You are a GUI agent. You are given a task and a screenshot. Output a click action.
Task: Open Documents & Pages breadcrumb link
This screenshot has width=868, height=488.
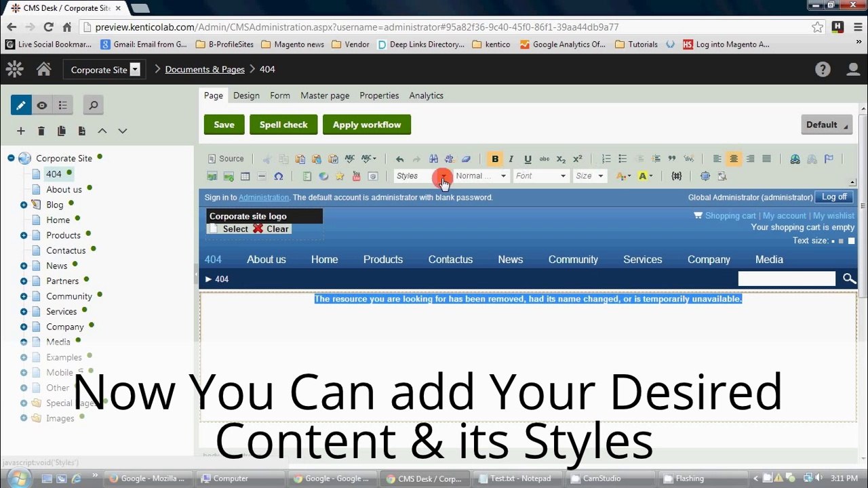click(205, 69)
